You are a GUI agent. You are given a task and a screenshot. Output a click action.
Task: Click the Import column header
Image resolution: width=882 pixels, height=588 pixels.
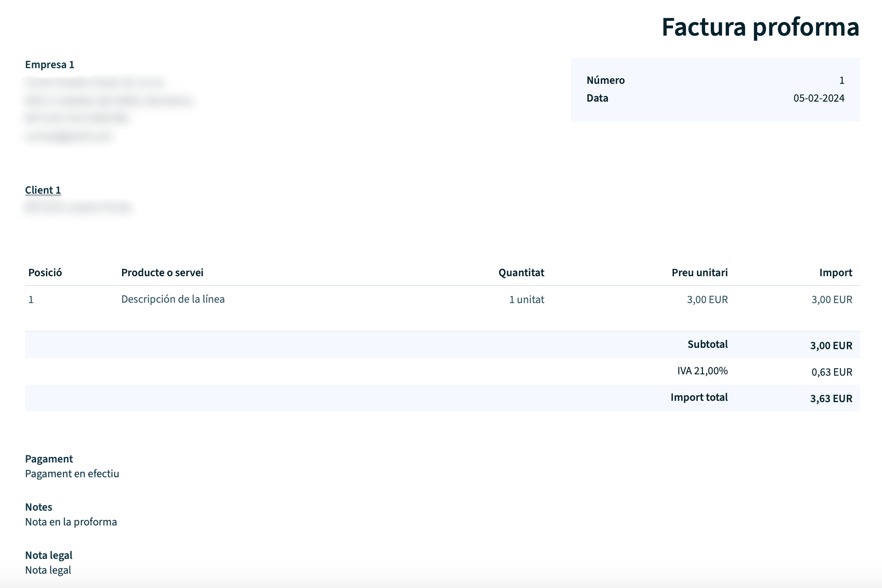[x=835, y=273]
